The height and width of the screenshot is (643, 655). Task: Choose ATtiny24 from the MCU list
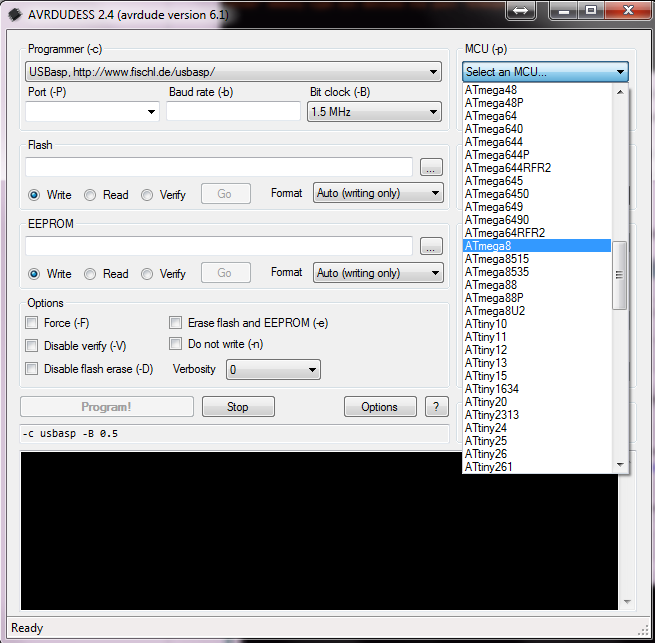tap(537, 428)
